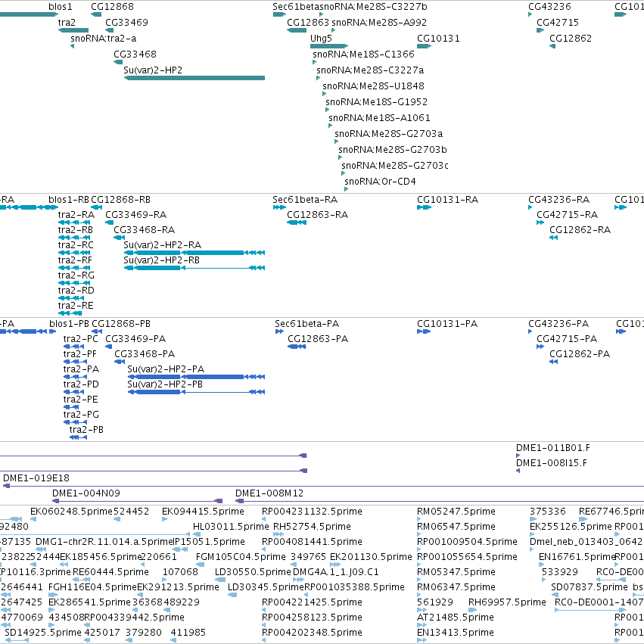Click the Su(var)2-HP2-RA transcript label

click(162, 245)
